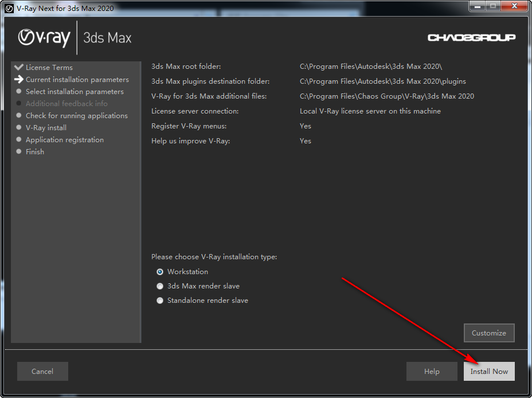This screenshot has width=532, height=398.
Task: Click the License Terms checkmark icon
Action: point(19,67)
